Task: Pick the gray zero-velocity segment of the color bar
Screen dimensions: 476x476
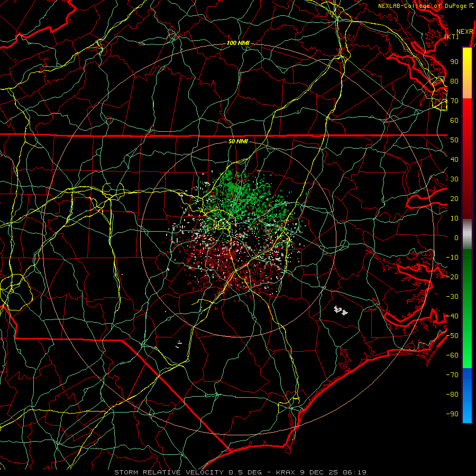Action: pos(467,234)
